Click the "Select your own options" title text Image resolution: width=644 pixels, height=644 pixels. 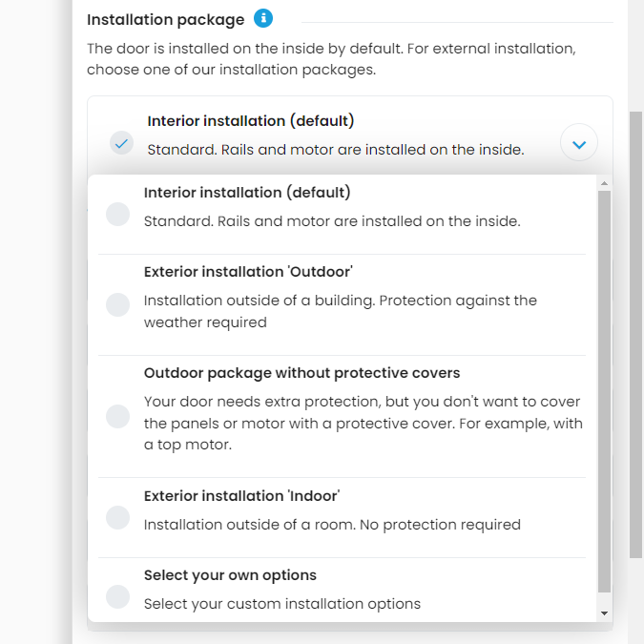coord(230,575)
